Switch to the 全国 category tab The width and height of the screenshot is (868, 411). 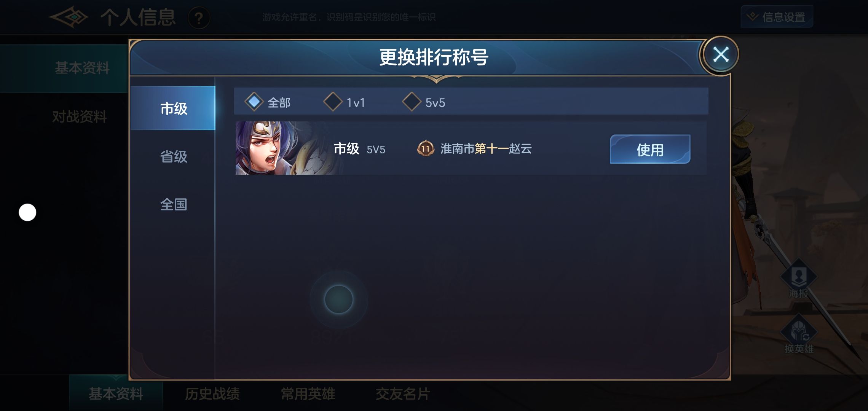[174, 204]
